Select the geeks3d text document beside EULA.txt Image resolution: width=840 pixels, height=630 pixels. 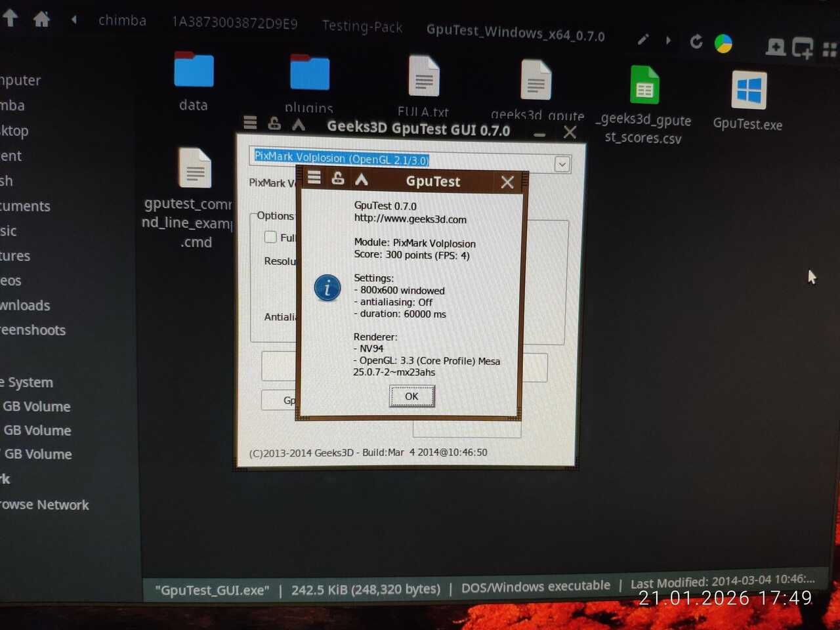537,89
